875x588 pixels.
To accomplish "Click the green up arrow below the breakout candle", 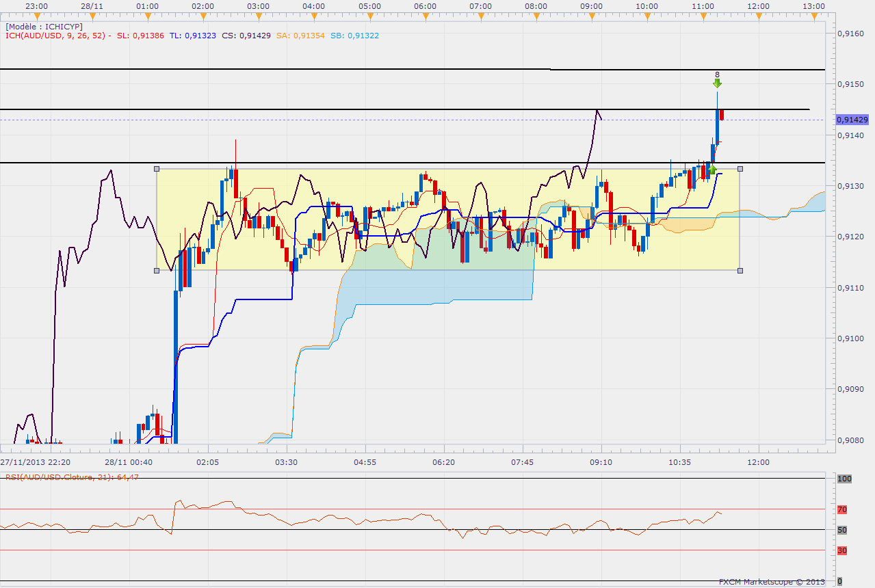I will [x=713, y=169].
